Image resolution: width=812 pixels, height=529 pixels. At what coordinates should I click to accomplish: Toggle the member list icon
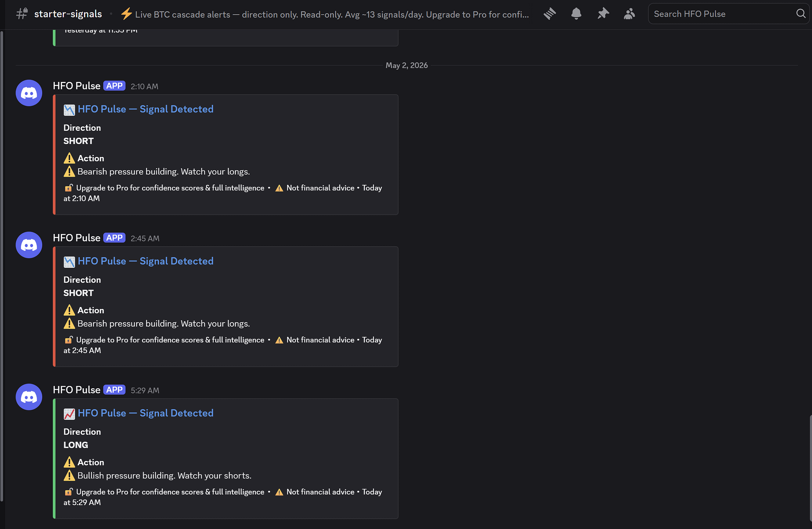629,14
